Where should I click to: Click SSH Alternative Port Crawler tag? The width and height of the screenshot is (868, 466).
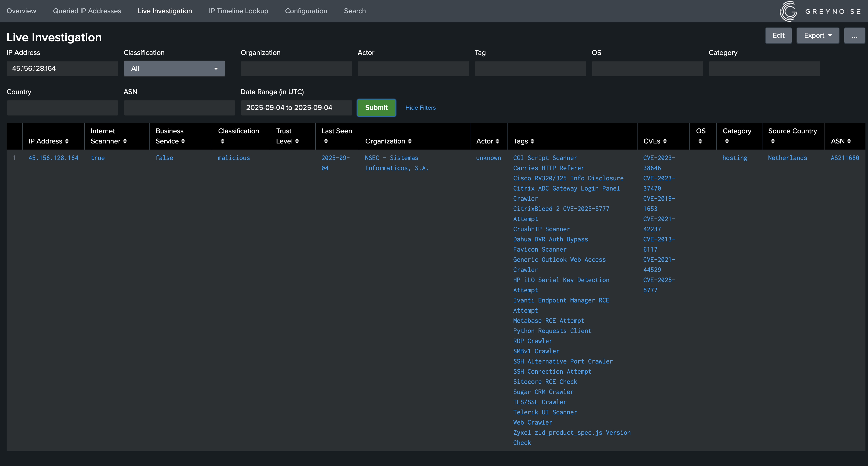coord(563,361)
